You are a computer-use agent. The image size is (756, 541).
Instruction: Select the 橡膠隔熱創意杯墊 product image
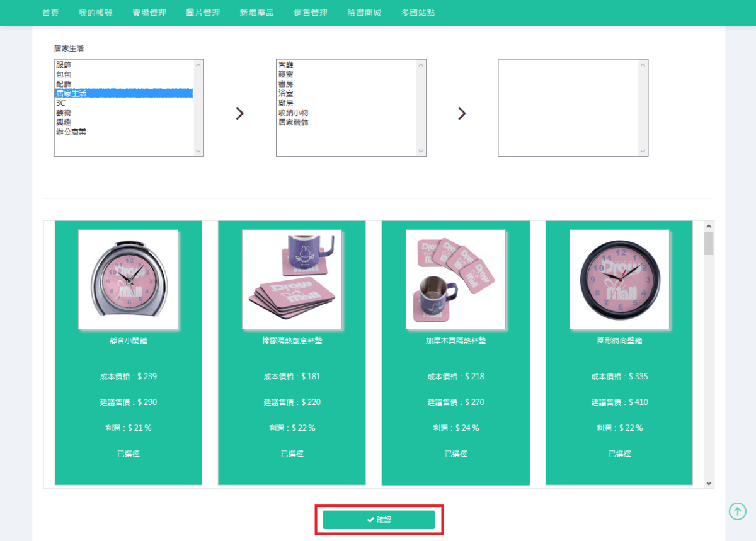point(292,279)
